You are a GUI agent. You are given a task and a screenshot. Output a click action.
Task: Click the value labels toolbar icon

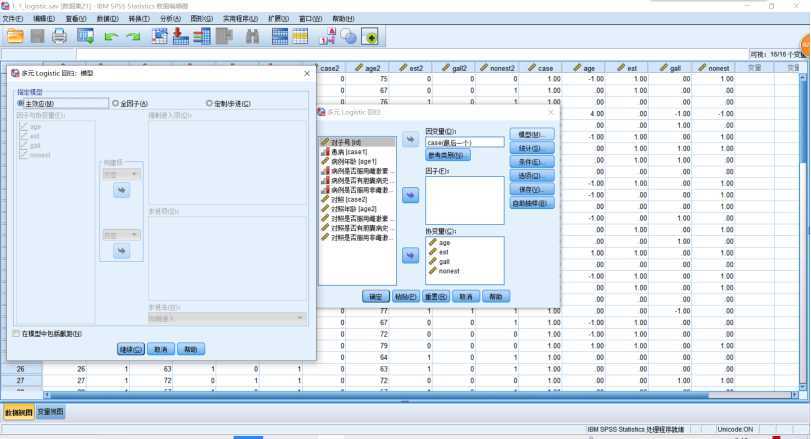(328, 37)
